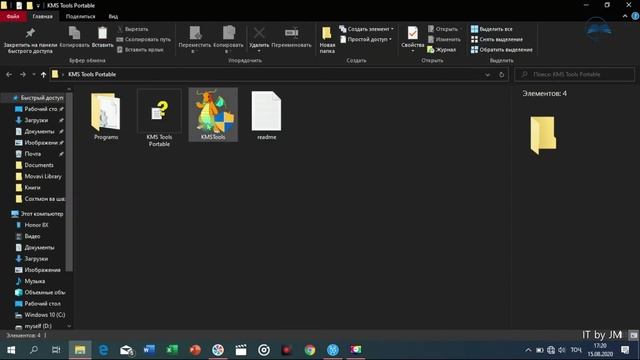Go back with the back arrow
Screen dimensions: 640x360
click(x=9, y=74)
